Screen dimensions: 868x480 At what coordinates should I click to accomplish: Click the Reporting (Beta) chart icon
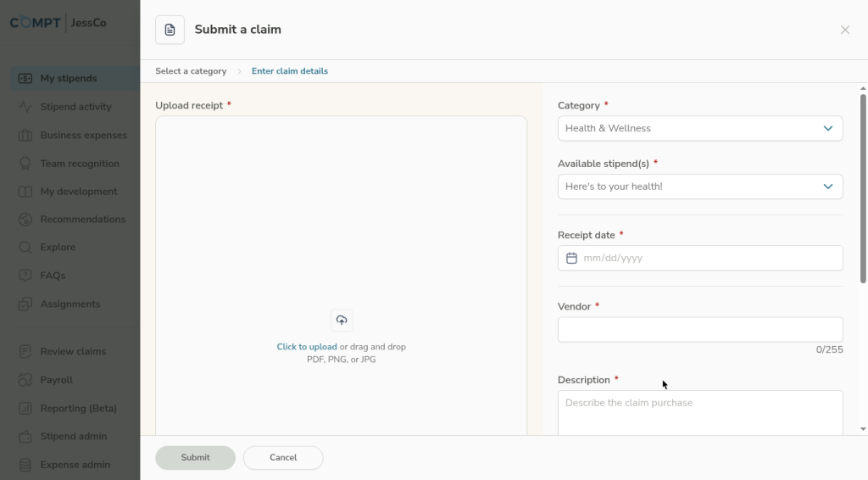tap(25, 408)
